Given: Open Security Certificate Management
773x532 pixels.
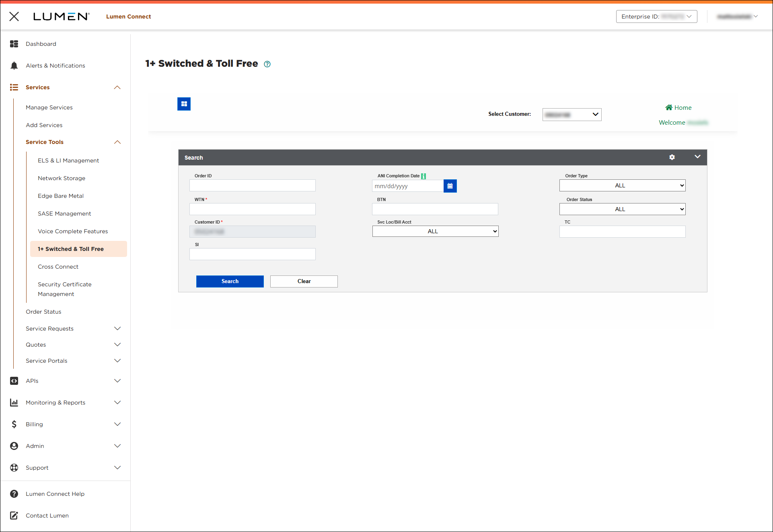Looking at the screenshot, I should tap(65, 289).
